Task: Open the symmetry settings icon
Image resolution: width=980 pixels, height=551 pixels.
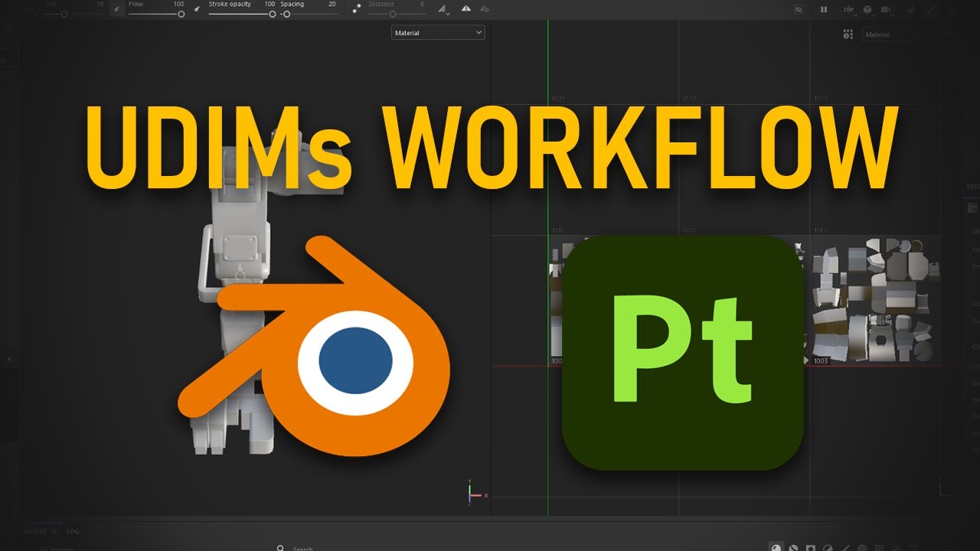Action: [484, 9]
